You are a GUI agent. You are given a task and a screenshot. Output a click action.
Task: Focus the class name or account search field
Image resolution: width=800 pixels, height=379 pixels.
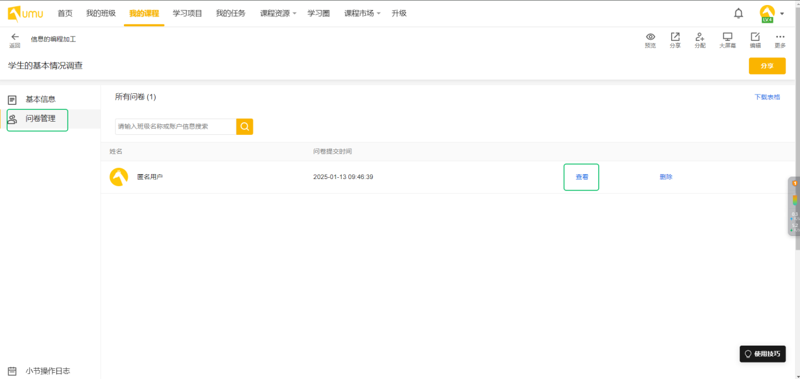tap(176, 127)
